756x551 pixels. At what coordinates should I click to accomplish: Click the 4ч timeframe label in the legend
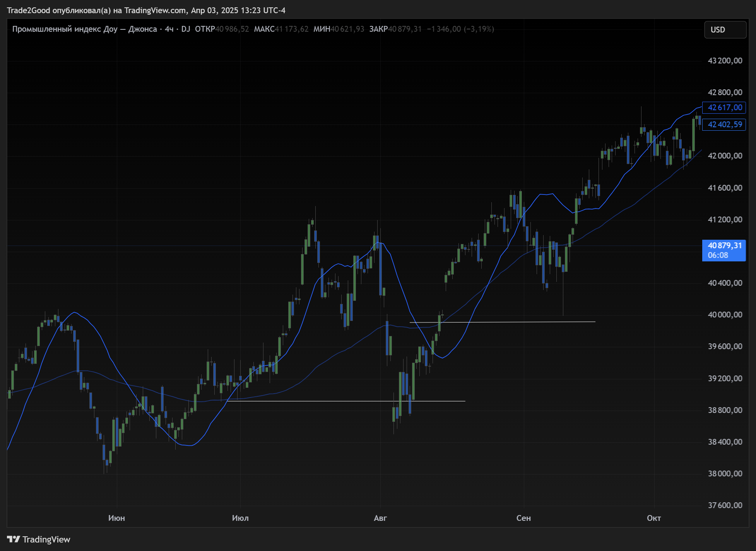tap(169, 29)
